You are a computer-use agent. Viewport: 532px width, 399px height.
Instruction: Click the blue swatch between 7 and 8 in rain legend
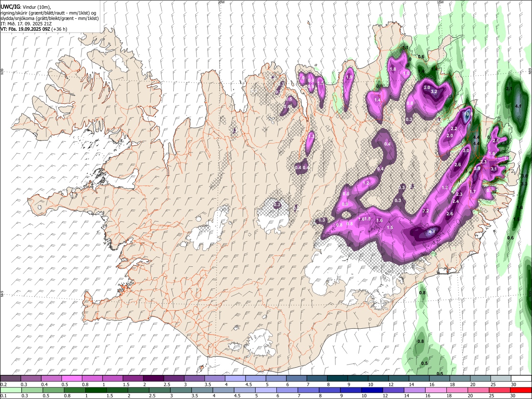tap(308, 390)
